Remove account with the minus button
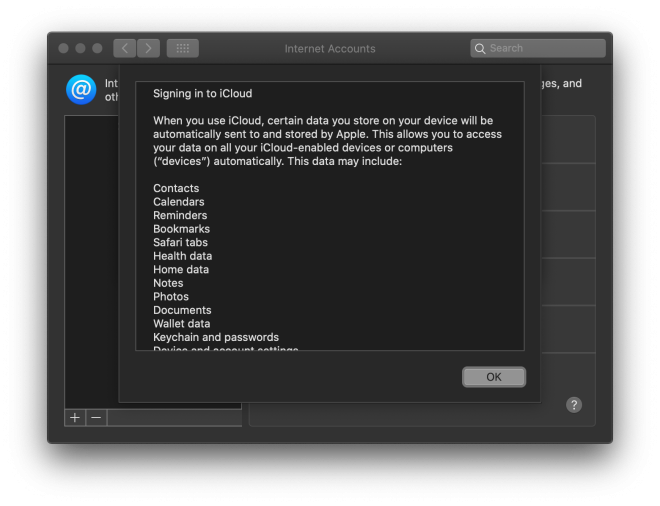The image size is (660, 506). click(x=96, y=418)
